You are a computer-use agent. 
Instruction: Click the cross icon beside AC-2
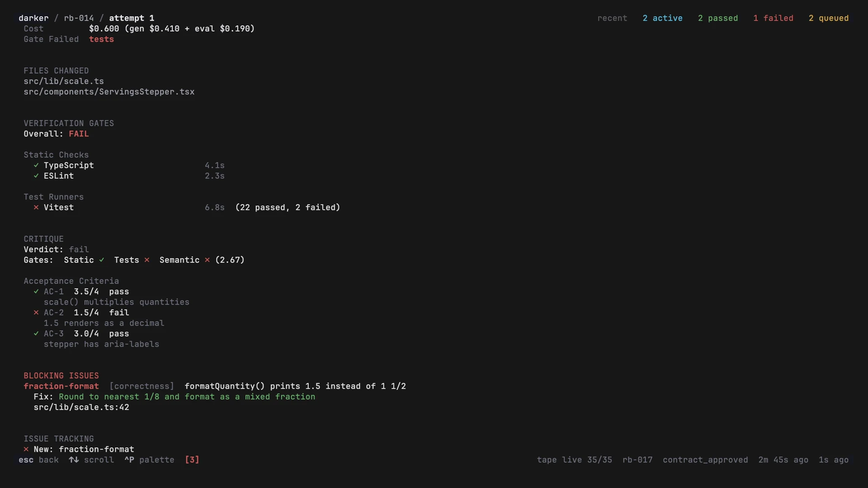[x=36, y=313]
